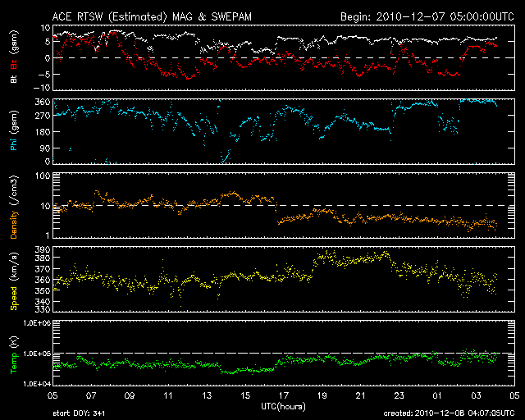
Task: Click the '1.0E+05' tick on Temp axis
Action: [37, 354]
